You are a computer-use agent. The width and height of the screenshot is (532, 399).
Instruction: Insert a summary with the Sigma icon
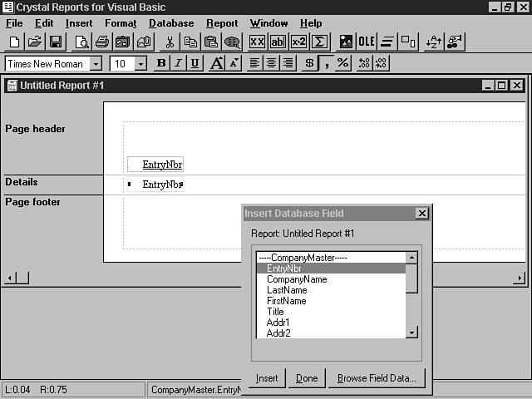(x=318, y=42)
